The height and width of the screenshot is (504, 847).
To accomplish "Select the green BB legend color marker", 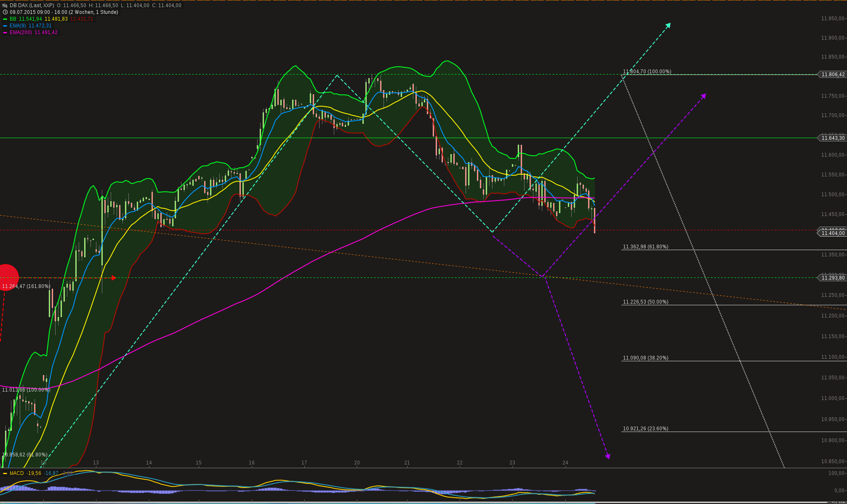I will [5, 19].
